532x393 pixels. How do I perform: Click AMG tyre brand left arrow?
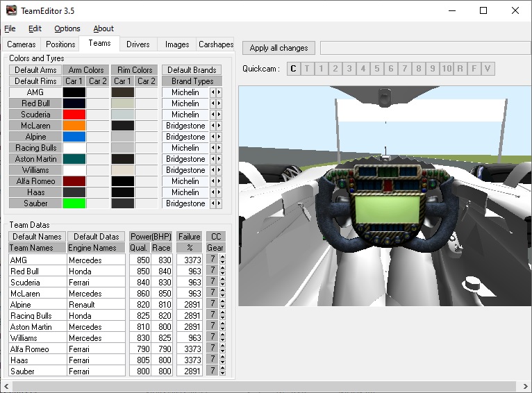point(213,92)
